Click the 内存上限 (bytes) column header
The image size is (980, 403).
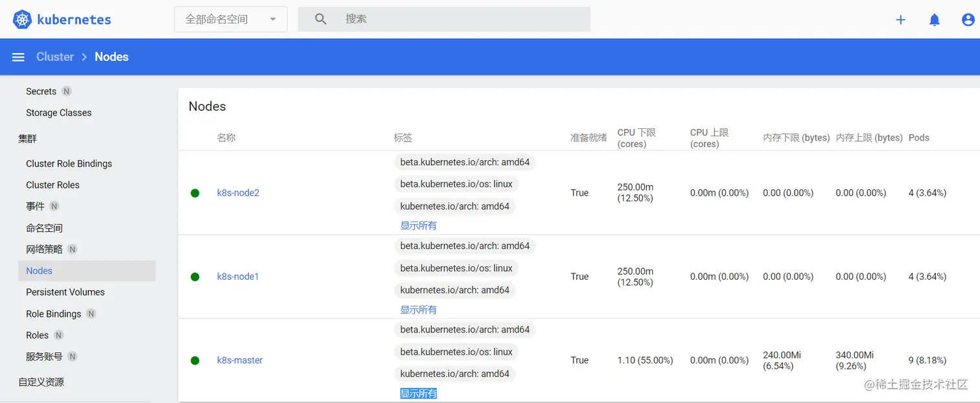point(869,138)
